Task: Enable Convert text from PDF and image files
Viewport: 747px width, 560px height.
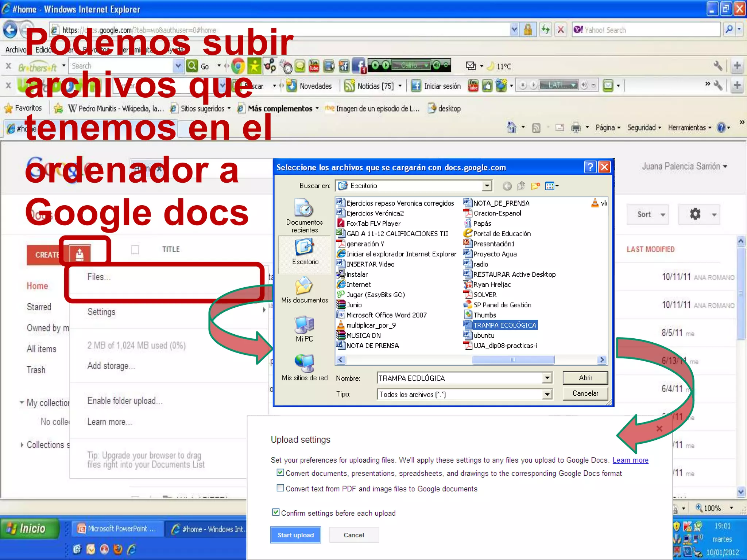Action: (x=280, y=488)
